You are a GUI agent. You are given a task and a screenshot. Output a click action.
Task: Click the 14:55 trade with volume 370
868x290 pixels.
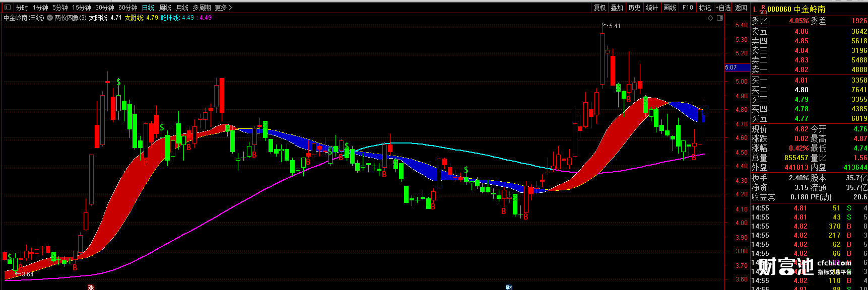(x=809, y=226)
